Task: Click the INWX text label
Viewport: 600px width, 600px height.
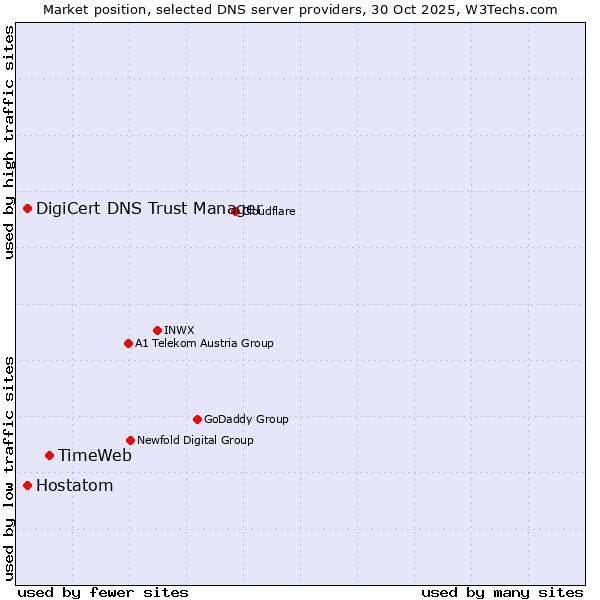Action: tap(179, 330)
